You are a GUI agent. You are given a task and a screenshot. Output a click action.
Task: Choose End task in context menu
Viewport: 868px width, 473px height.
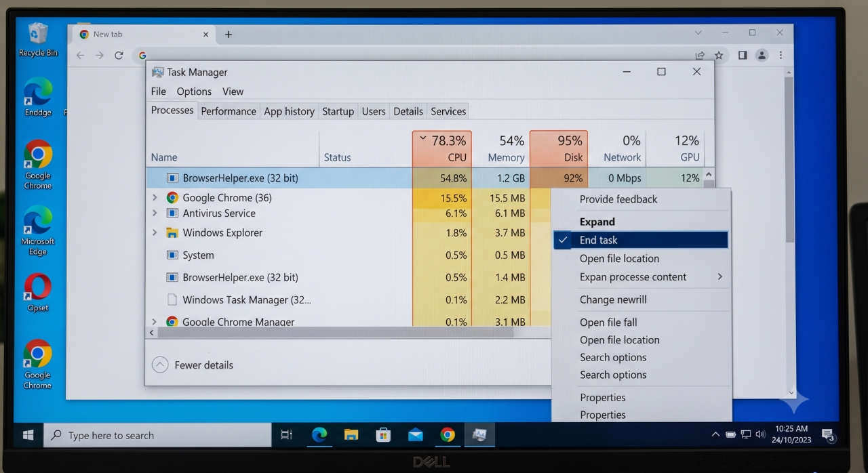(641, 240)
